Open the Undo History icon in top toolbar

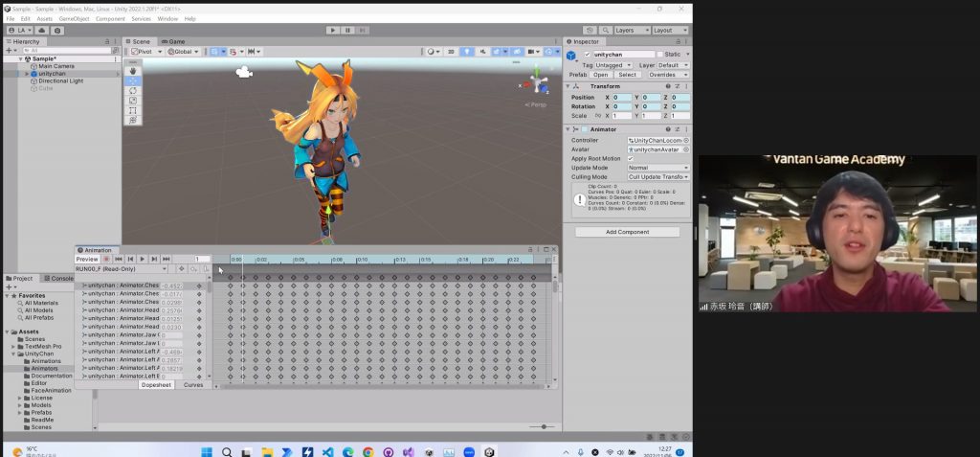coord(590,30)
